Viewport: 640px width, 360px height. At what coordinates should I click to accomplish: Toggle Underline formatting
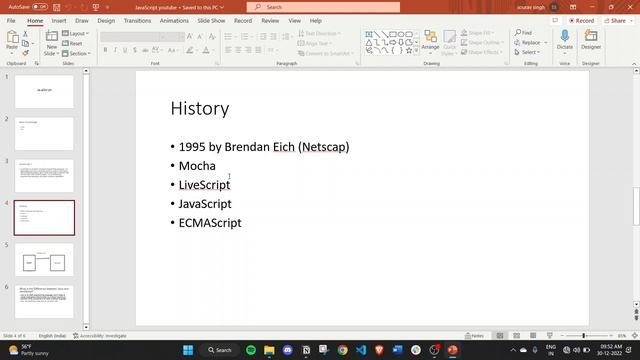(x=125, y=50)
